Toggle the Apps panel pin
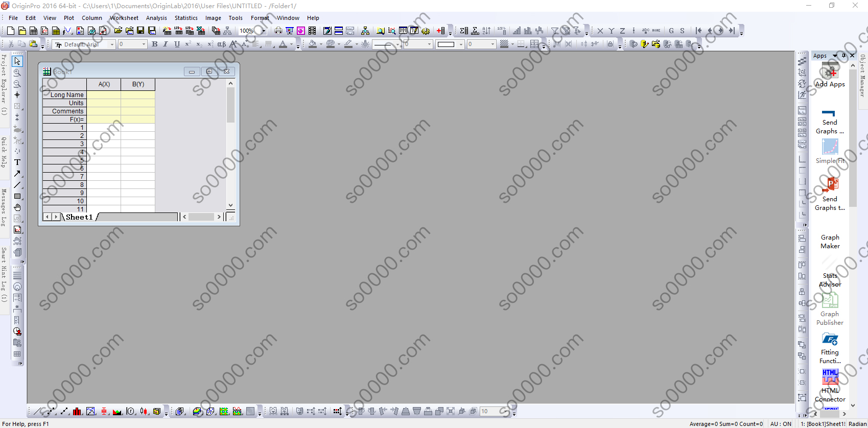This screenshot has width=868, height=428. click(x=843, y=56)
